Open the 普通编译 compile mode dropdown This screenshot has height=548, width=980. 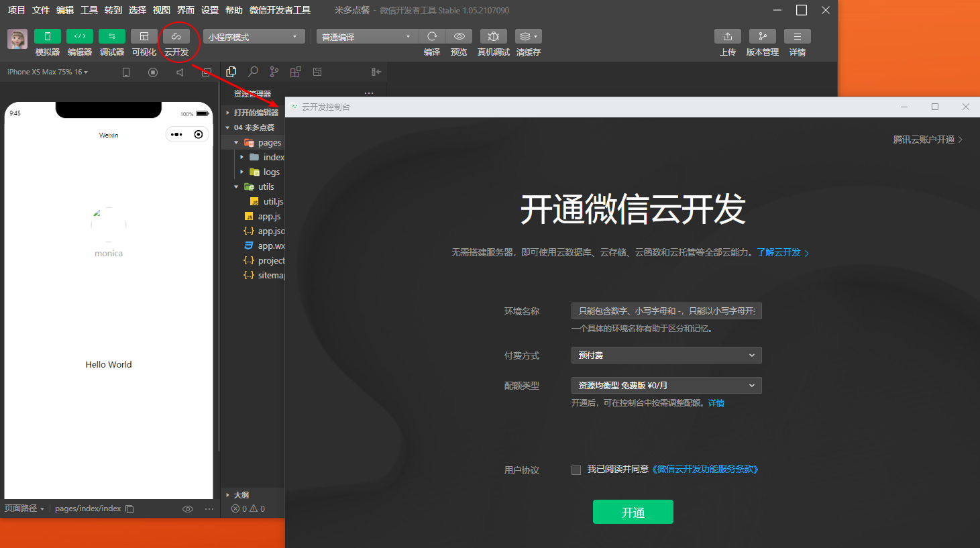pyautogui.click(x=367, y=36)
